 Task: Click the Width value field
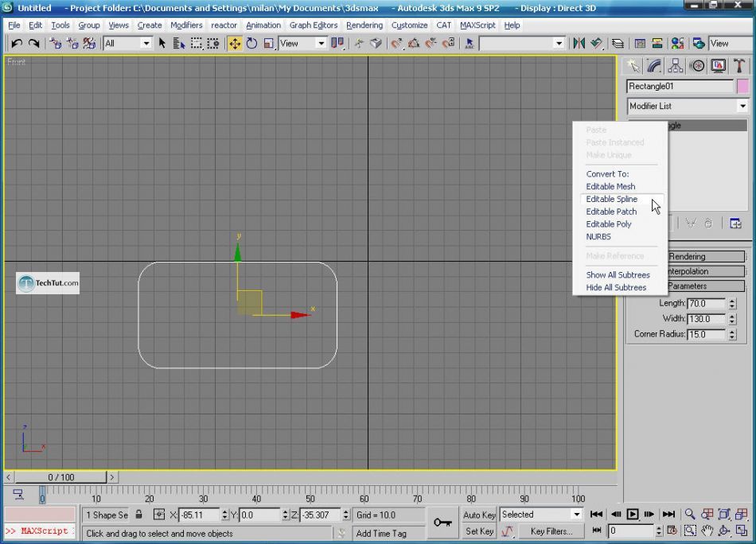click(x=706, y=319)
